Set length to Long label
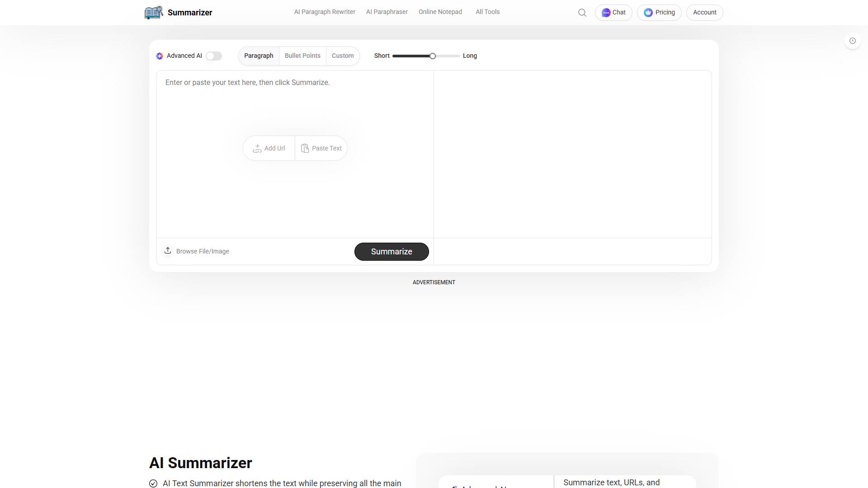868x488 pixels. point(470,56)
